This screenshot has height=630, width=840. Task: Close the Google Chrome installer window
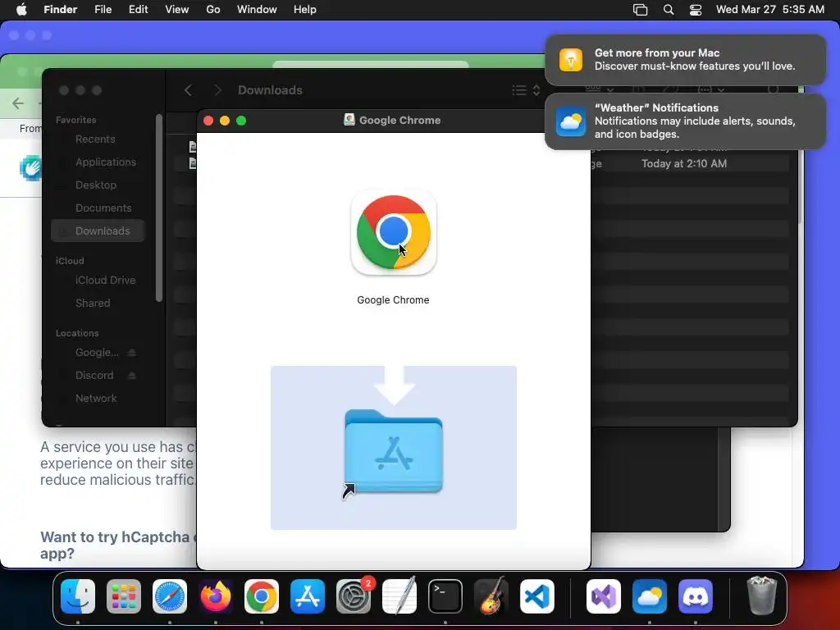(x=208, y=121)
